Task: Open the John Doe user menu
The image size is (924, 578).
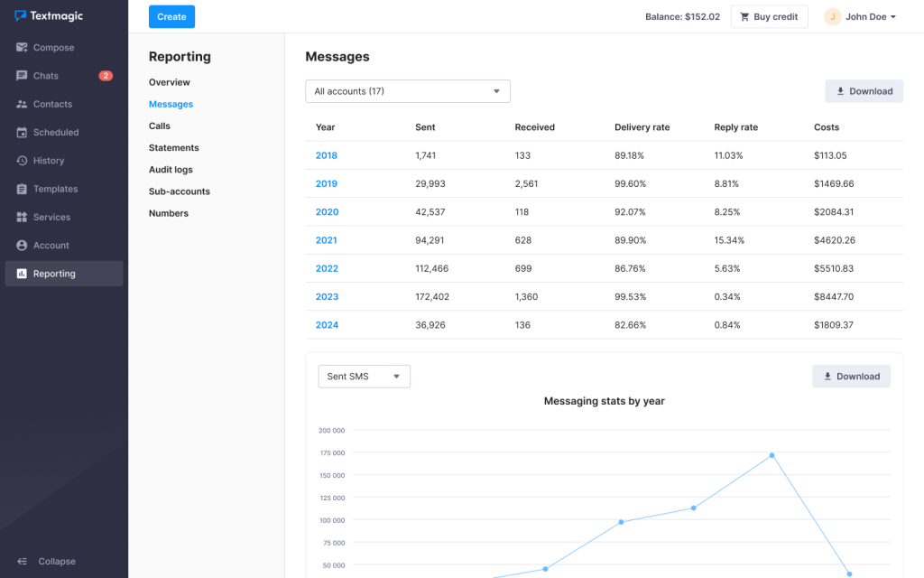Action: (x=860, y=17)
